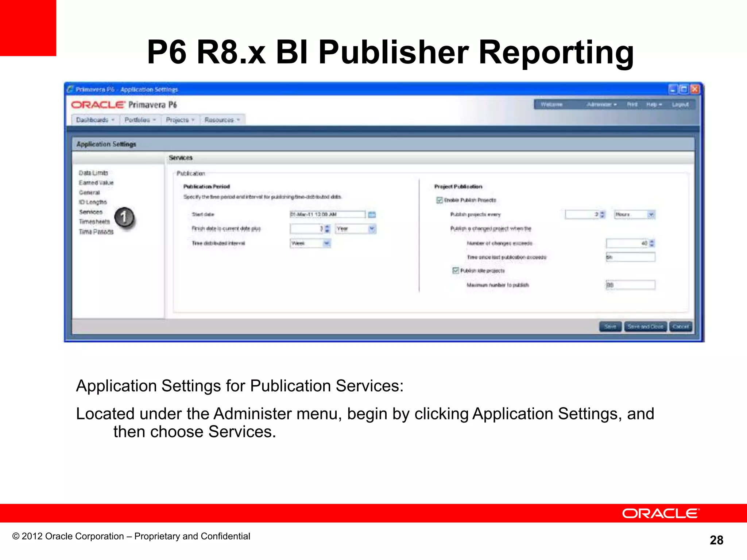Open the Help menu
747x560 pixels.
pos(654,105)
